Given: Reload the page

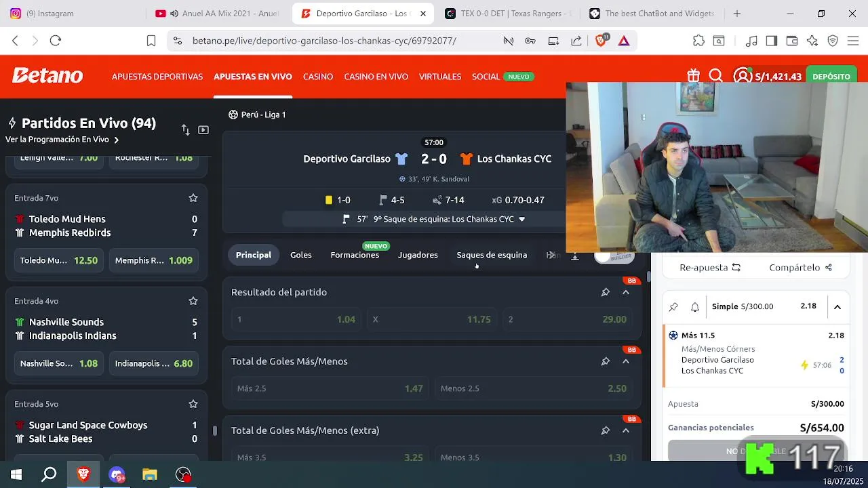Looking at the screenshot, I should coord(56,41).
